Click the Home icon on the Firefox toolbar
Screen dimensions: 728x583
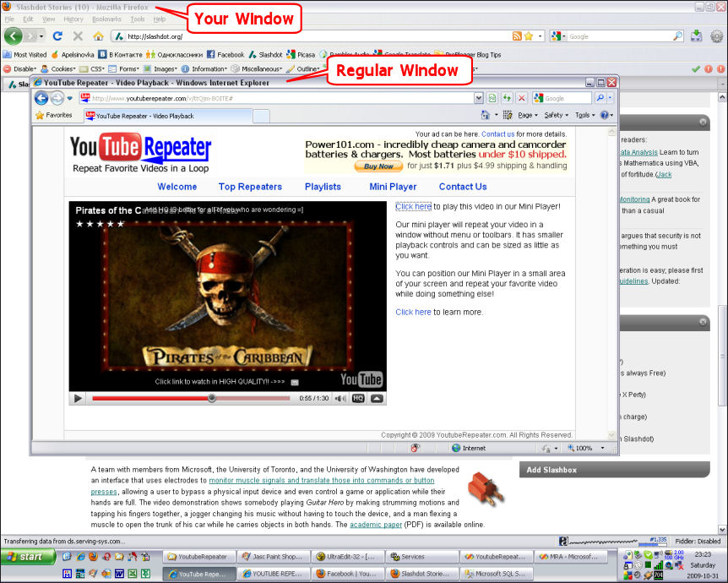point(98,37)
